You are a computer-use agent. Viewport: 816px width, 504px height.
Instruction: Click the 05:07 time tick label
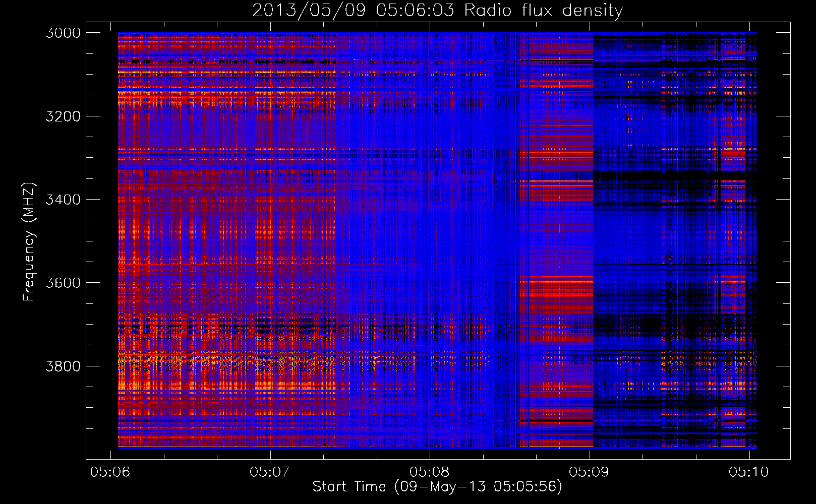click(x=270, y=472)
